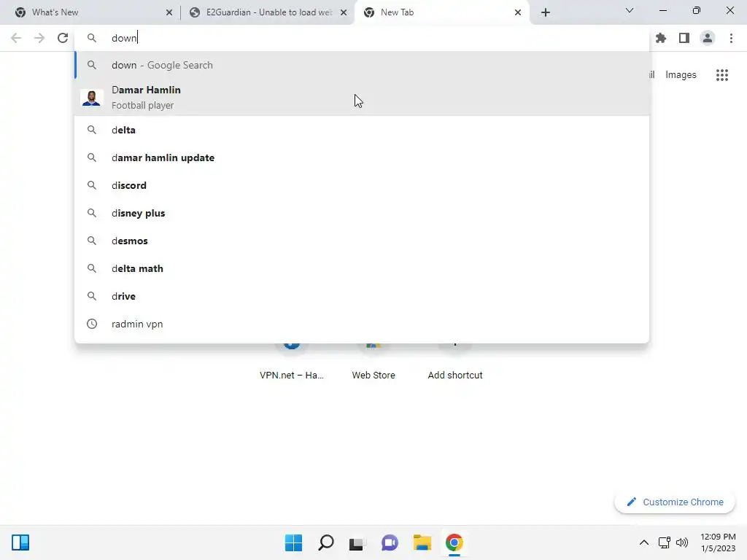The image size is (747, 560).
Task: Open the Extensions puzzle icon
Action: pos(661,38)
